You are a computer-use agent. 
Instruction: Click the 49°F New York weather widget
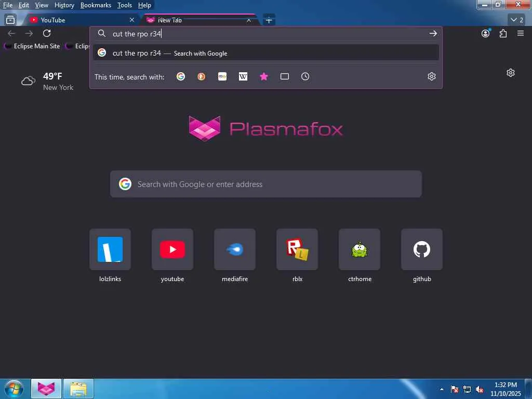(x=47, y=82)
